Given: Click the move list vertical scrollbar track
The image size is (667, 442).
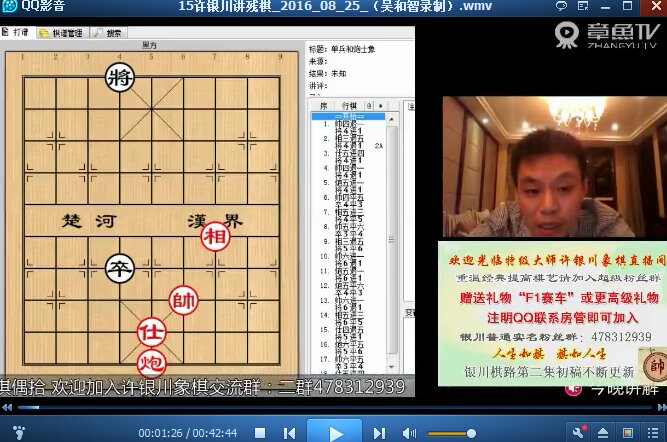Looking at the screenshot, I should coord(392,242).
